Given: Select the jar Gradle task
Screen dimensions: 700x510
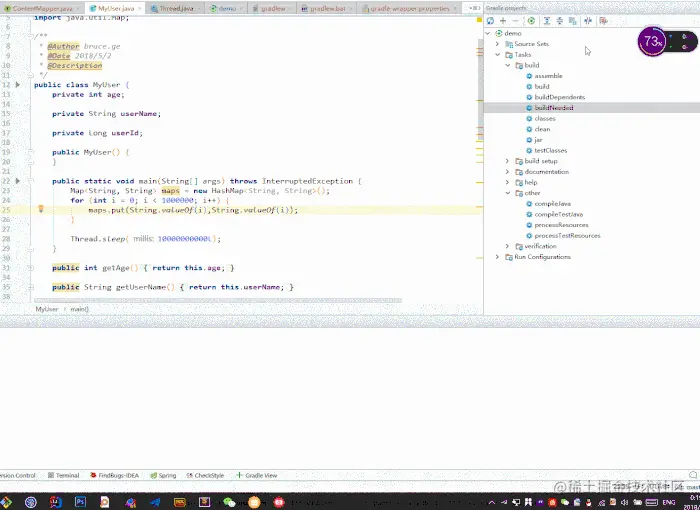Looking at the screenshot, I should click(534, 140).
